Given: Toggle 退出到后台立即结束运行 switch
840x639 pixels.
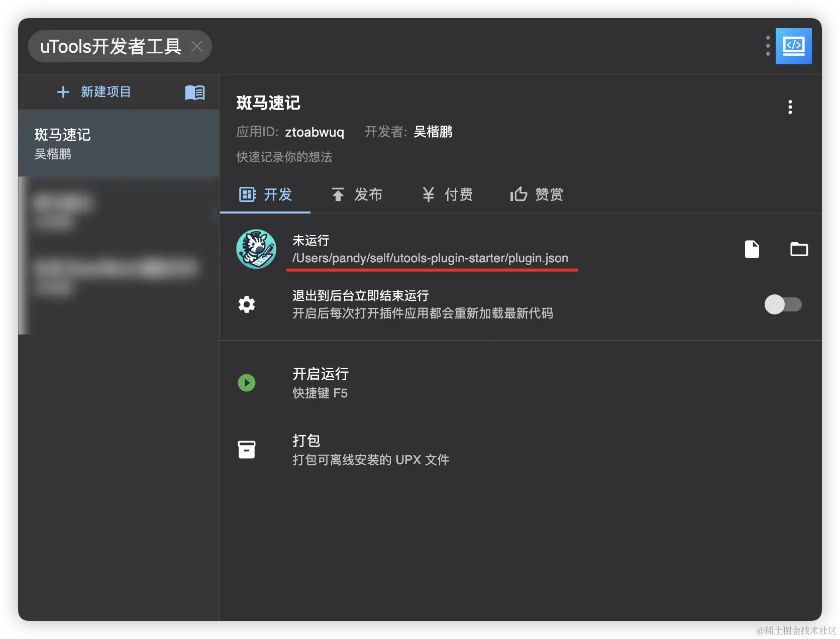Looking at the screenshot, I should pyautogui.click(x=783, y=304).
